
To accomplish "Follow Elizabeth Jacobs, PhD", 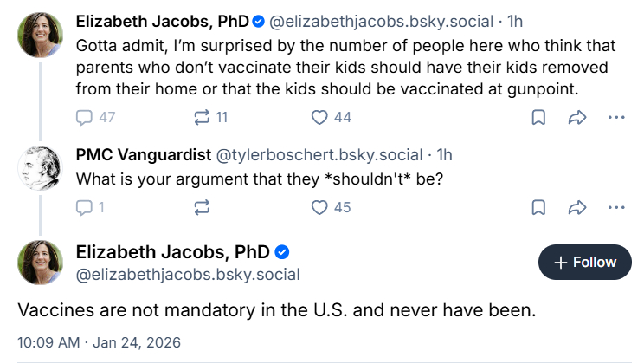I will tap(584, 262).
